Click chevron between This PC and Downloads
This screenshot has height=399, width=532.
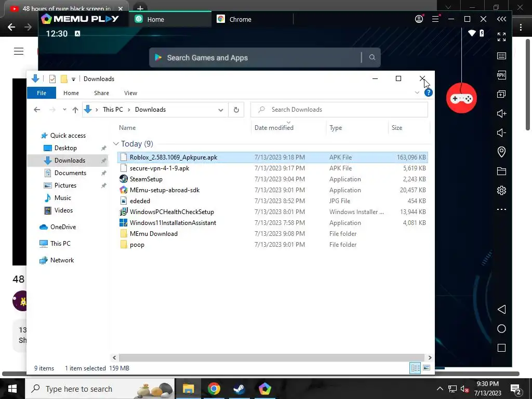129,110
